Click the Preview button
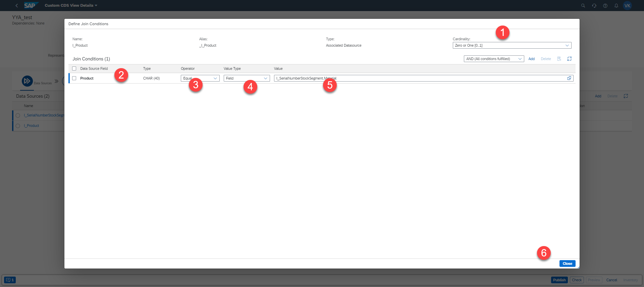The height and width of the screenshot is (287, 644). click(x=594, y=280)
